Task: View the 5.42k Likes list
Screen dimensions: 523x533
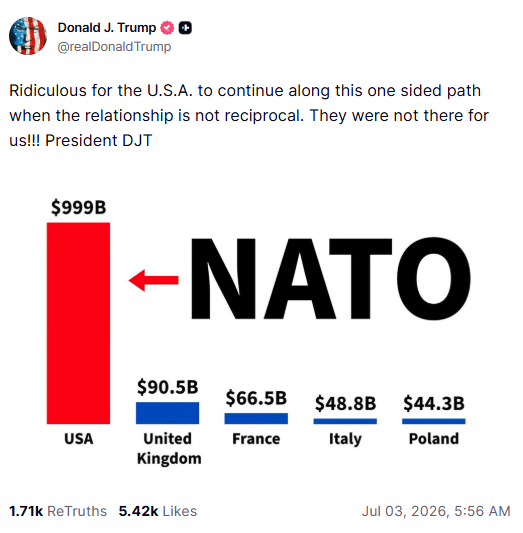Action: 158,511
